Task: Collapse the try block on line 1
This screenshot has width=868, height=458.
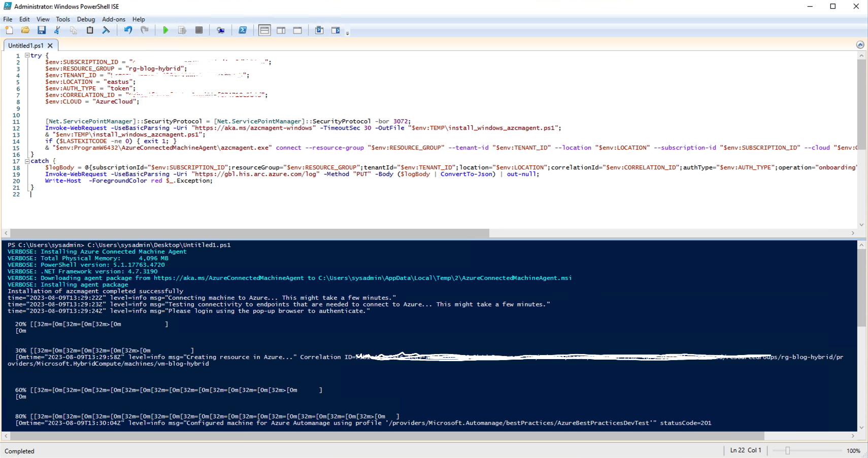Action: (27, 55)
